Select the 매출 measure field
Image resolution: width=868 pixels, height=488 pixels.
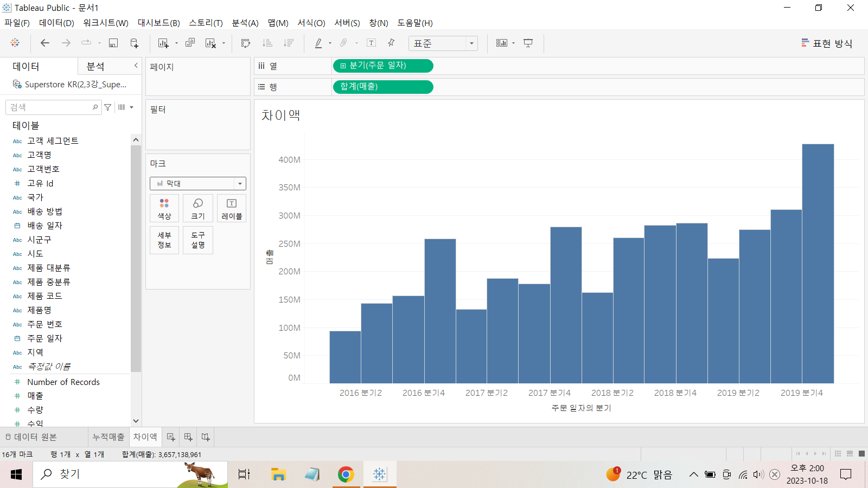tap(35, 396)
